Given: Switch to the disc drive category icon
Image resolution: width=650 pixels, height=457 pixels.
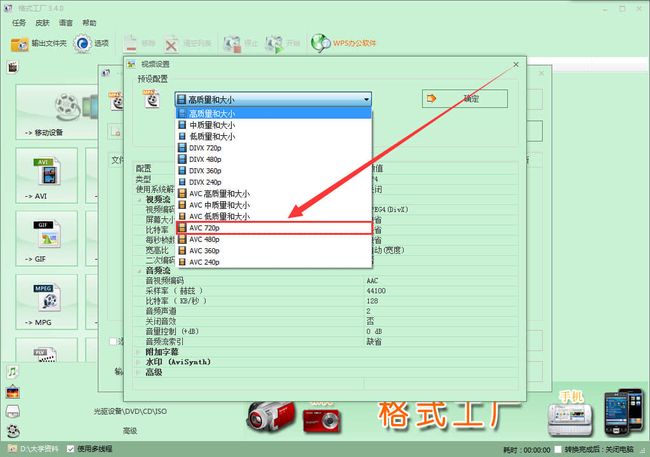Looking at the screenshot, I should tap(13, 411).
